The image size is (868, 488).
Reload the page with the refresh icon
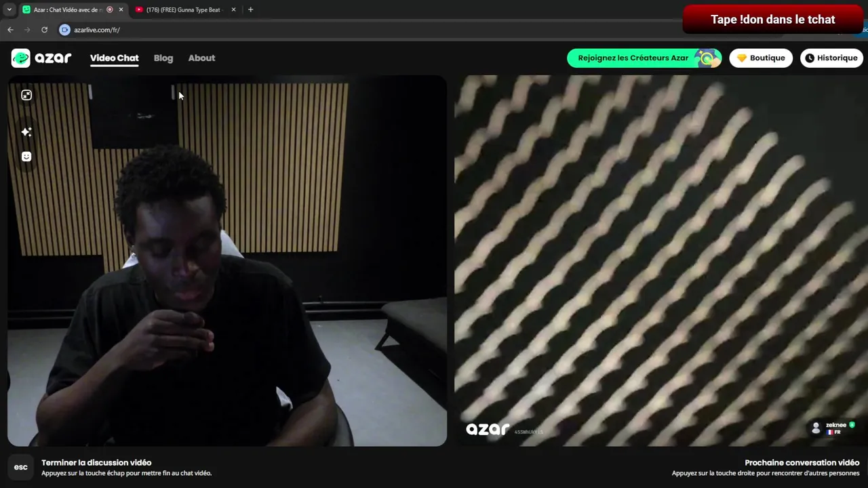point(44,30)
